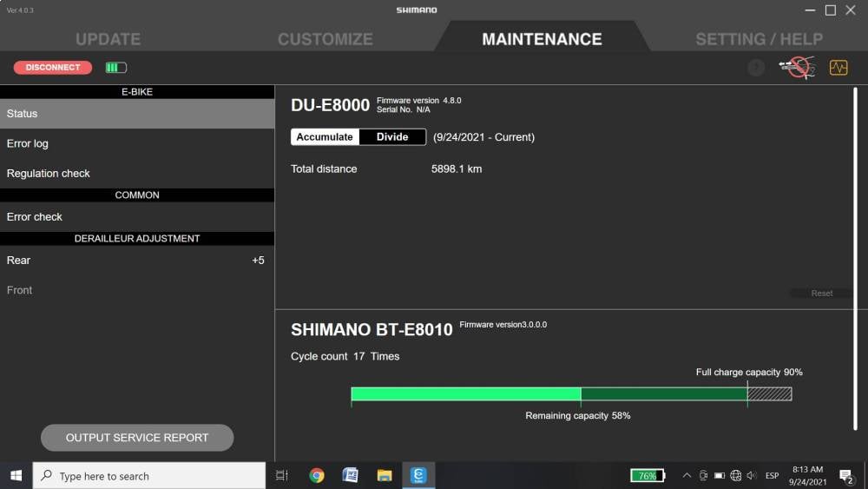Go to the SETTING / HELP tab
868x489 pixels.
[759, 39]
